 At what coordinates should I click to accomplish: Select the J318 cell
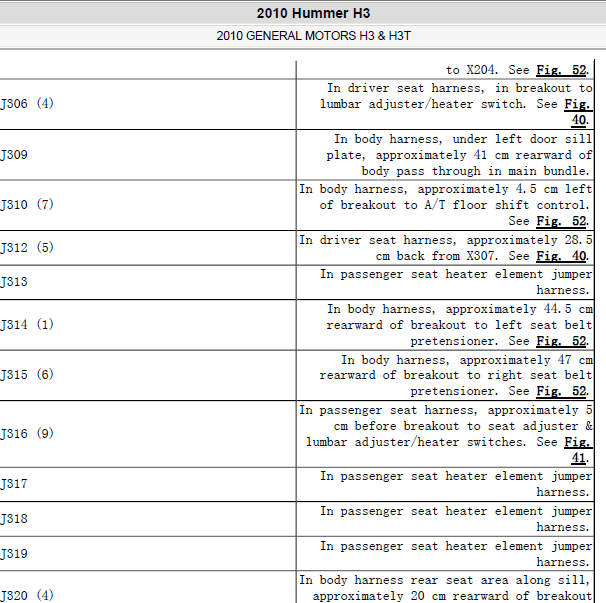point(148,519)
